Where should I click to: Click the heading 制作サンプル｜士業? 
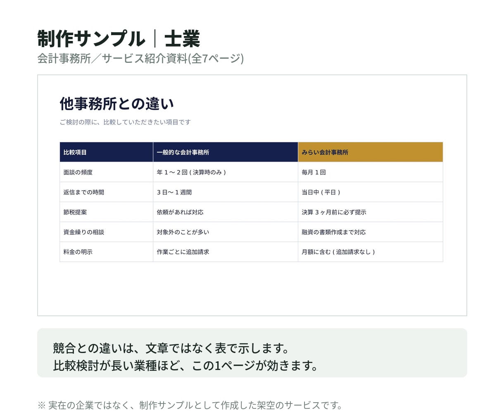click(119, 39)
